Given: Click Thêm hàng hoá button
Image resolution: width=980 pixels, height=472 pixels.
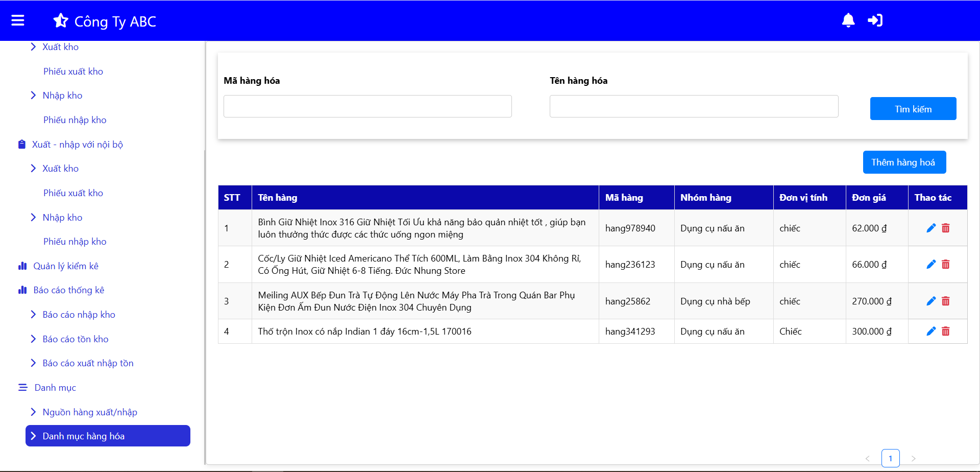Looking at the screenshot, I should point(903,162).
